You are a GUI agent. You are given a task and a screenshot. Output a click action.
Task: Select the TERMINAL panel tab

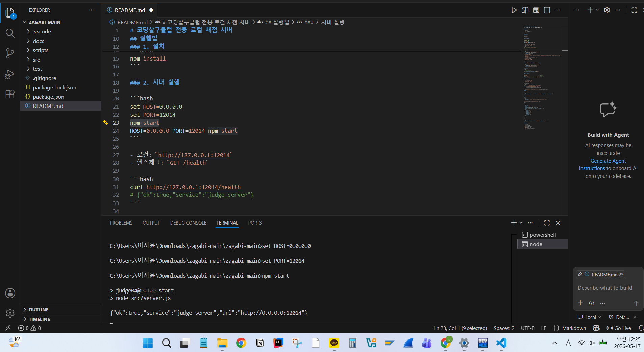coord(227,223)
